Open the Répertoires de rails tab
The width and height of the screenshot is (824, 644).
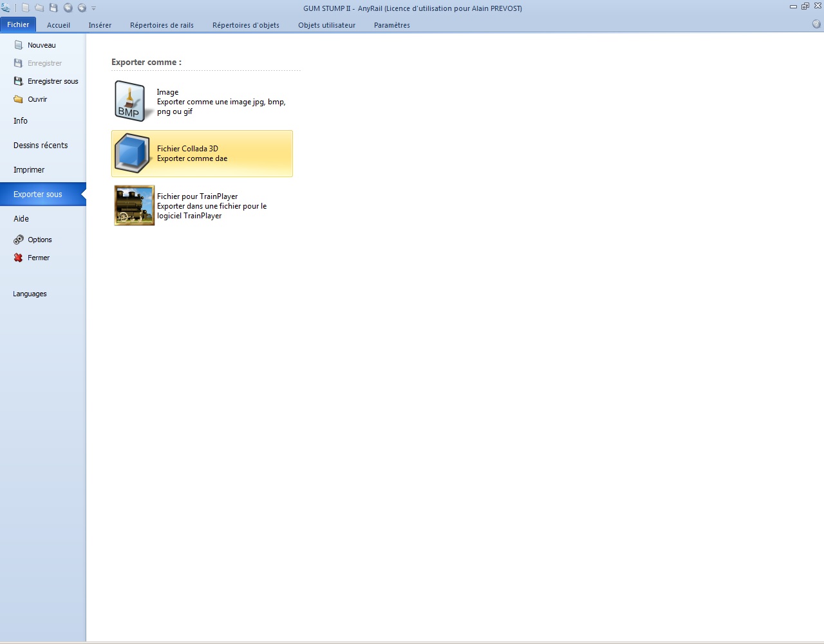click(162, 25)
